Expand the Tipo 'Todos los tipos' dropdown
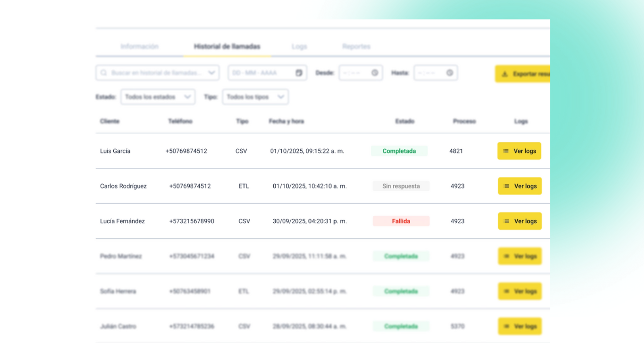Screen dimensions: 644x362 255,97
